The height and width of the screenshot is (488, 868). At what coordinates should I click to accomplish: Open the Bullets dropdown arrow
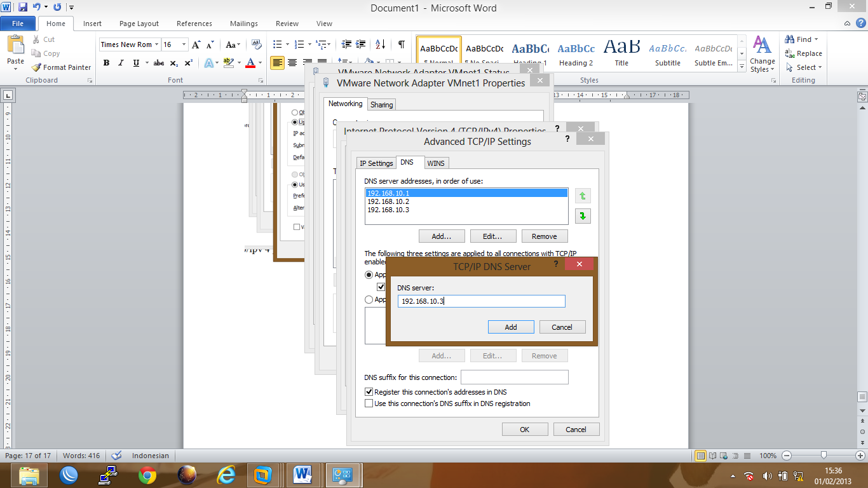point(288,44)
